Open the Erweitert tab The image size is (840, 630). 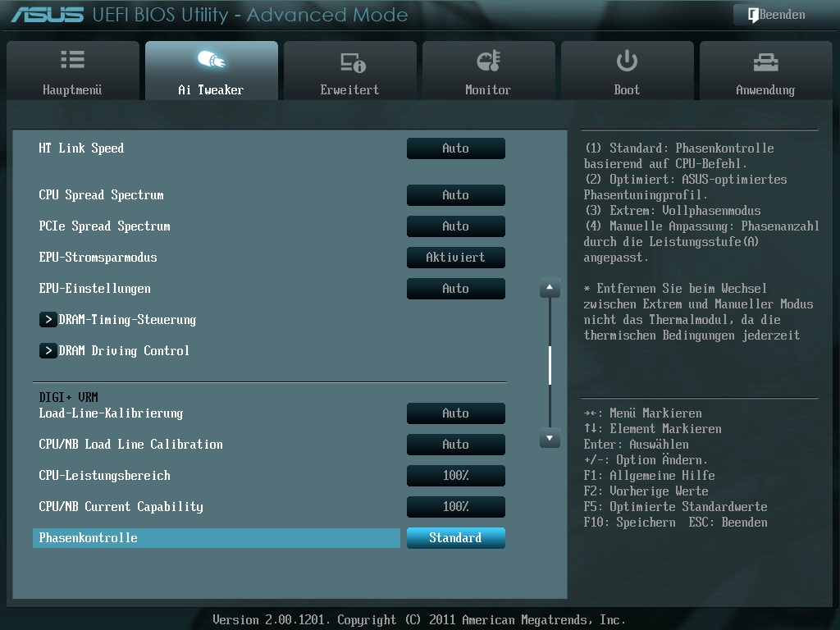pos(349,71)
